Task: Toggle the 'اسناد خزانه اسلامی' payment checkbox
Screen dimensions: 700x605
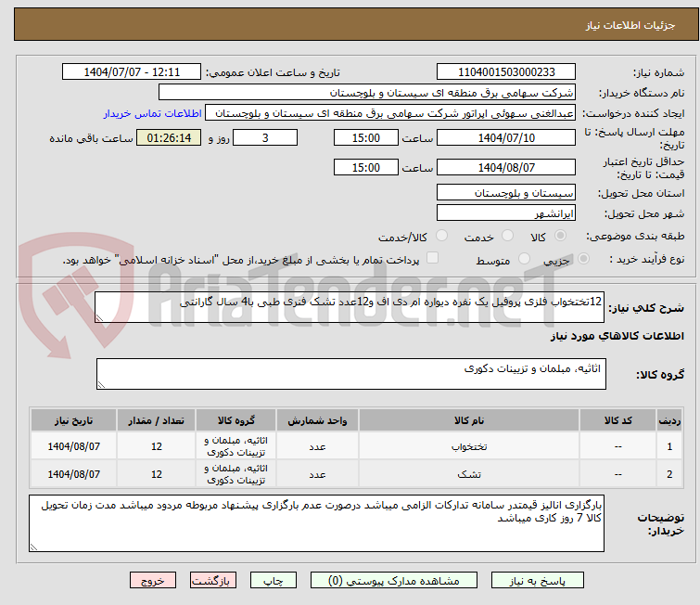Action: tap(432, 260)
